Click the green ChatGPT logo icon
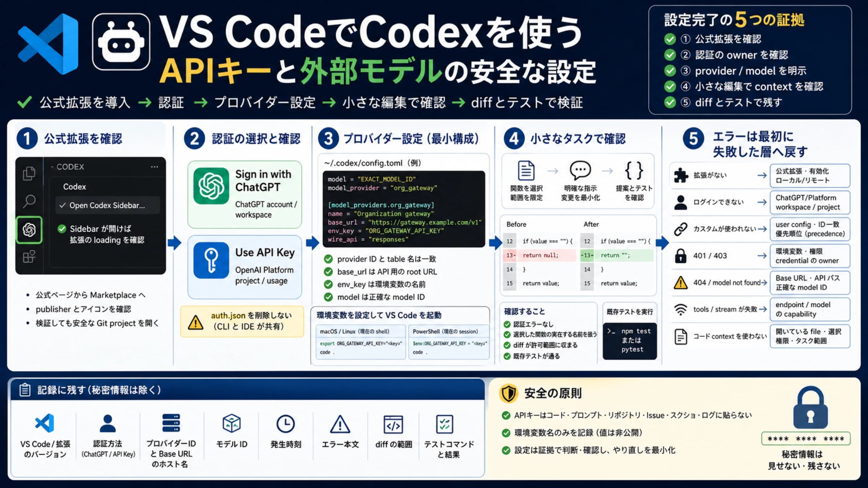This screenshot has width=868, height=488. point(211,186)
